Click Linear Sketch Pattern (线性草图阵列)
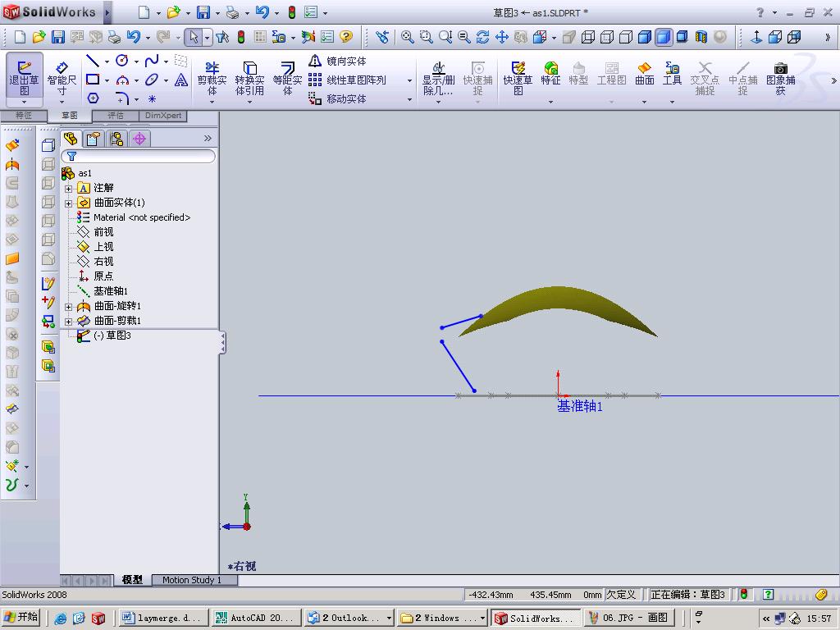Screen dimensions: 840x630 347,80
